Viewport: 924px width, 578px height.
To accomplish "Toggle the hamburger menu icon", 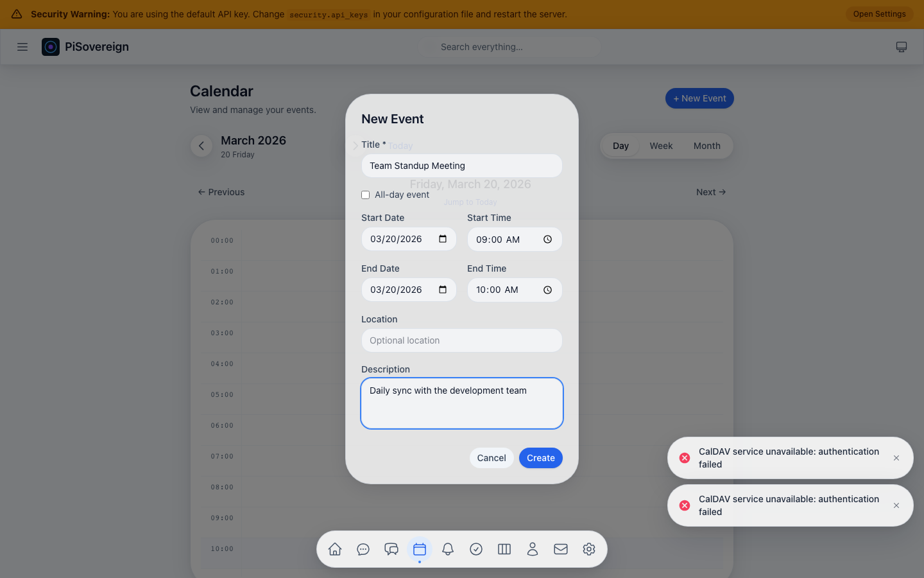I will tap(22, 46).
